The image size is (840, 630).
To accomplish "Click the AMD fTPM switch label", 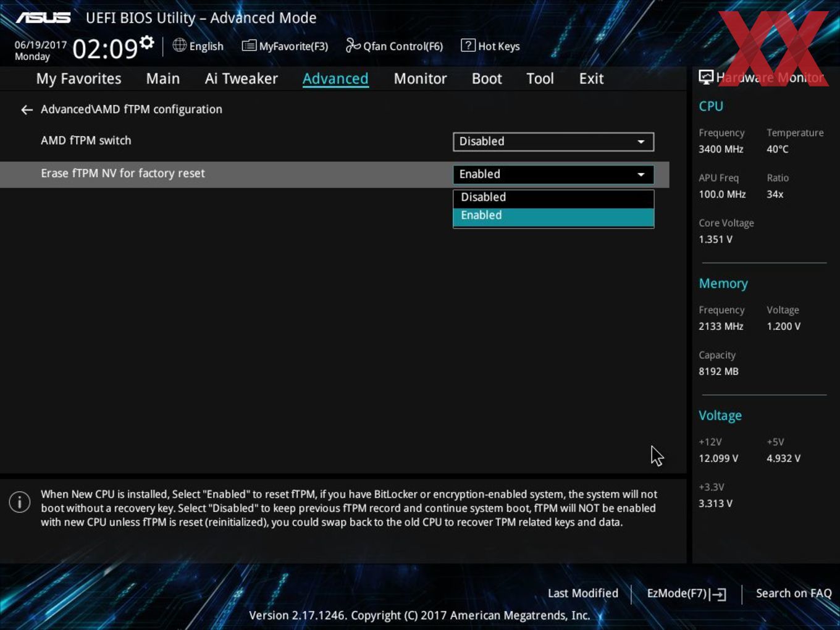I will point(86,141).
